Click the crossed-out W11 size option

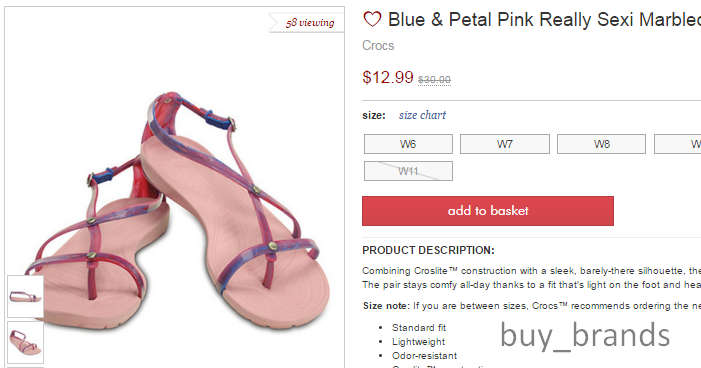408,171
